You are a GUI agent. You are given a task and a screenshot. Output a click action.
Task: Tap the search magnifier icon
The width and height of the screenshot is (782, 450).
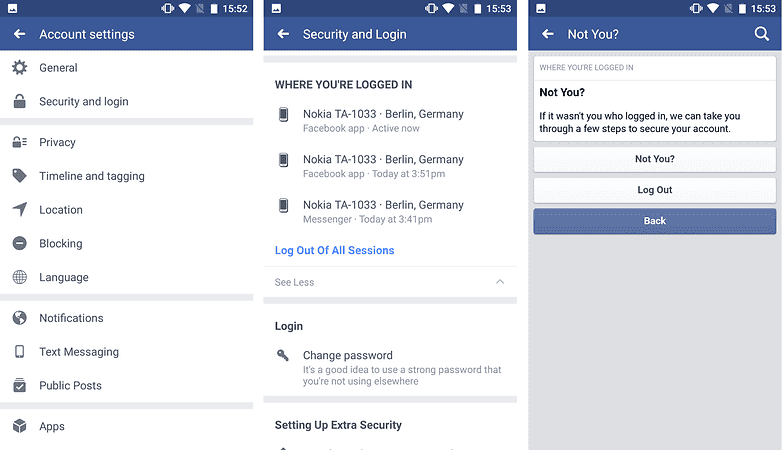pos(761,34)
